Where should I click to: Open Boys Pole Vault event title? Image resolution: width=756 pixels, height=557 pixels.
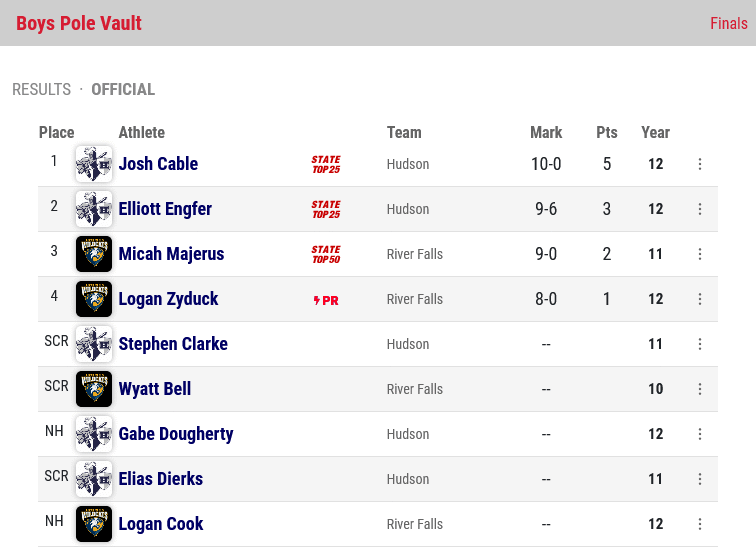pos(79,23)
